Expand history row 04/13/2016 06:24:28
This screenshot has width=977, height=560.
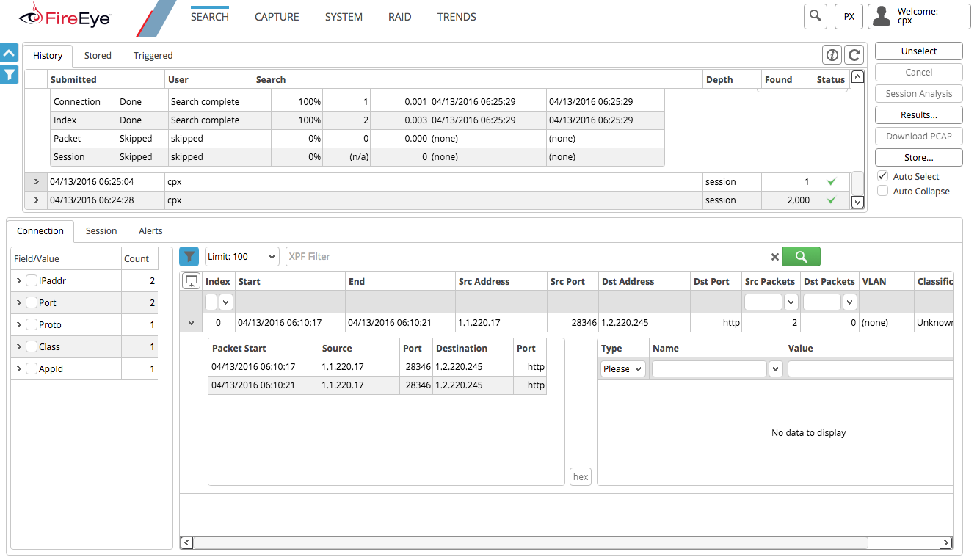[36, 200]
